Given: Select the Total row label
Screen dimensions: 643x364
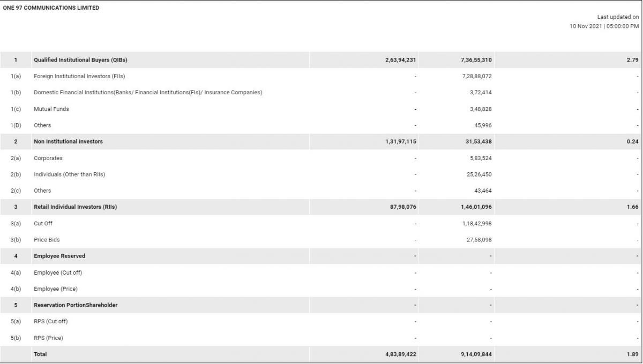Looking at the screenshot, I should point(40,354).
